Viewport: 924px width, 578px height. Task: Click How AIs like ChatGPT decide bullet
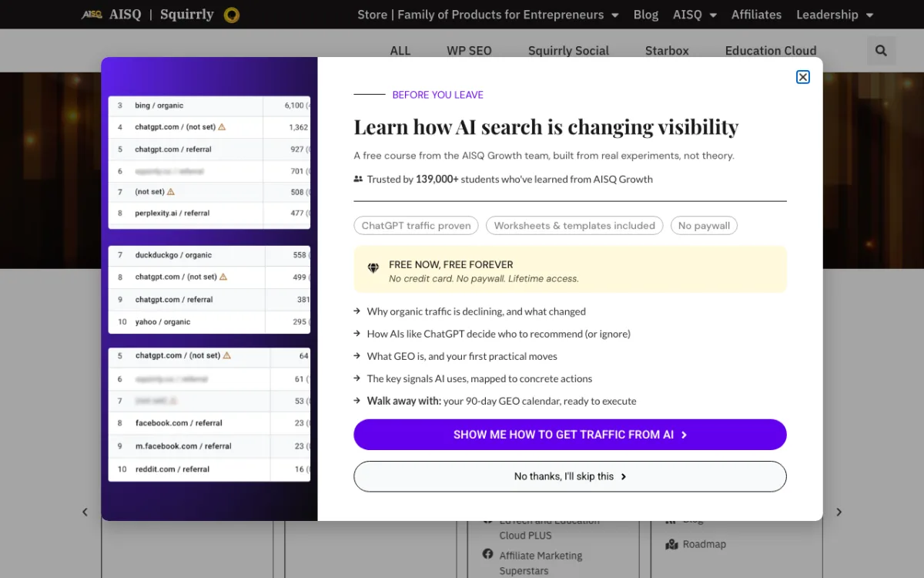coord(498,334)
